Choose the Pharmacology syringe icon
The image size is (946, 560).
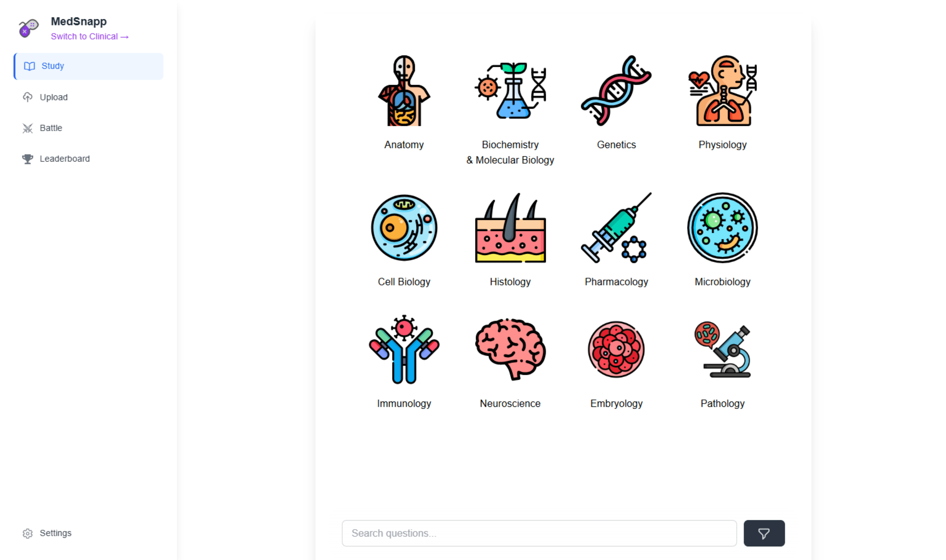(616, 228)
